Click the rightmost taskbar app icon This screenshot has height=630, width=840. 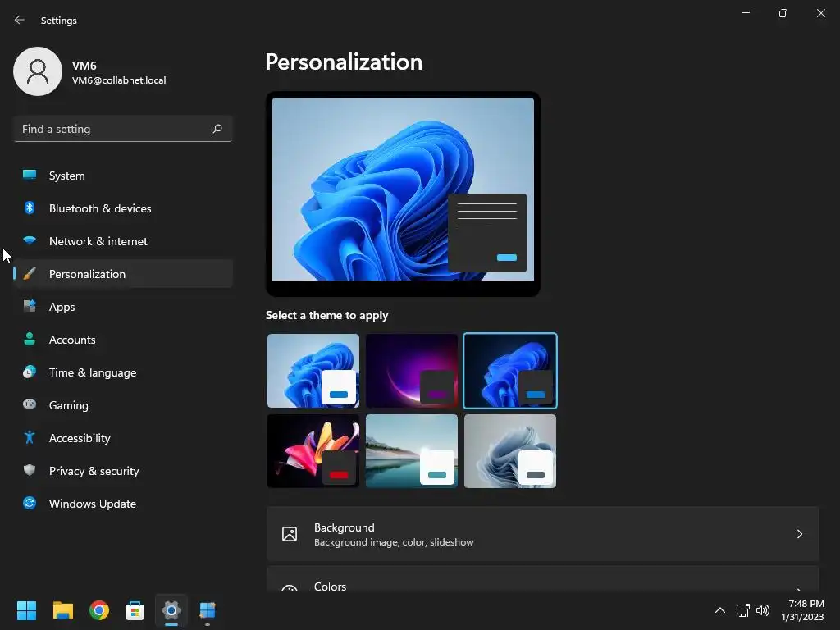[208, 610]
